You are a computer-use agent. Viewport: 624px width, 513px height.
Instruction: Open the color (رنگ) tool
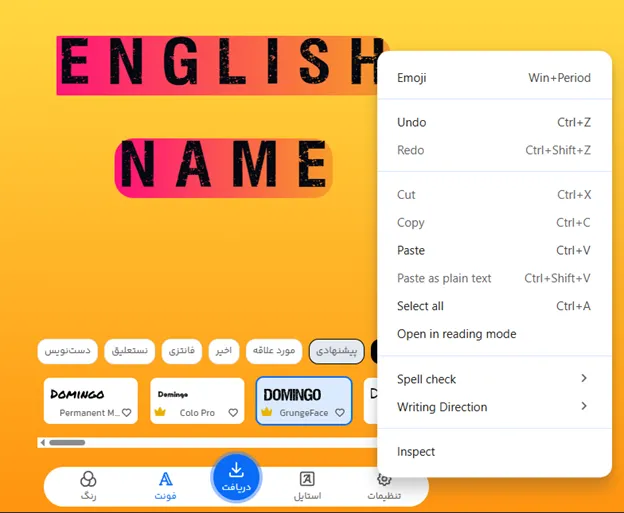click(88, 486)
